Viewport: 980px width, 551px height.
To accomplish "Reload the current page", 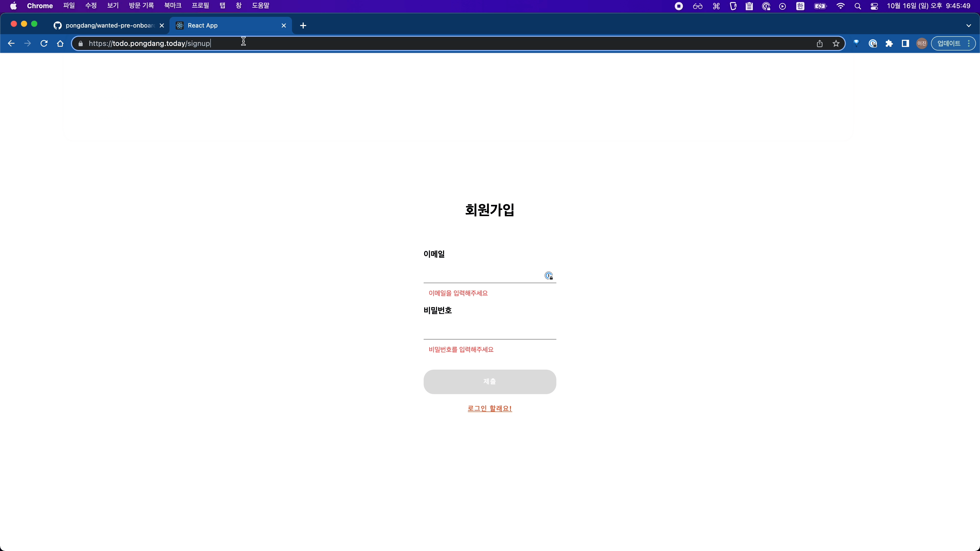I will [44, 43].
